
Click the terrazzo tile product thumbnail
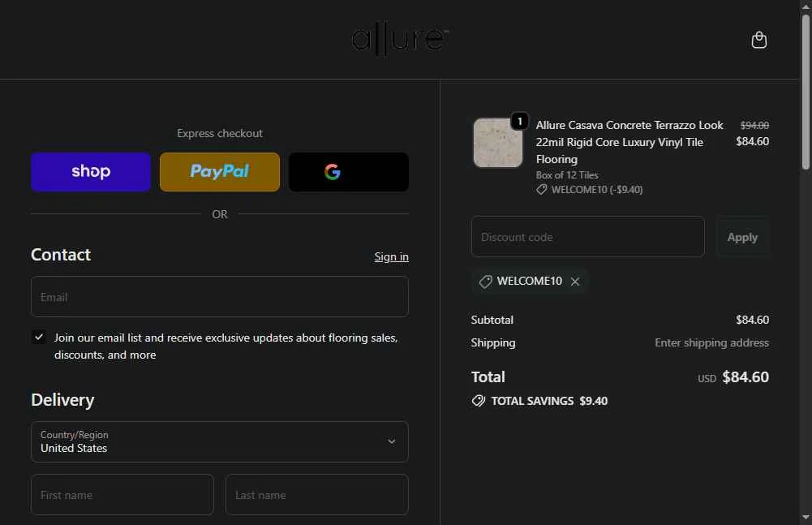497,143
